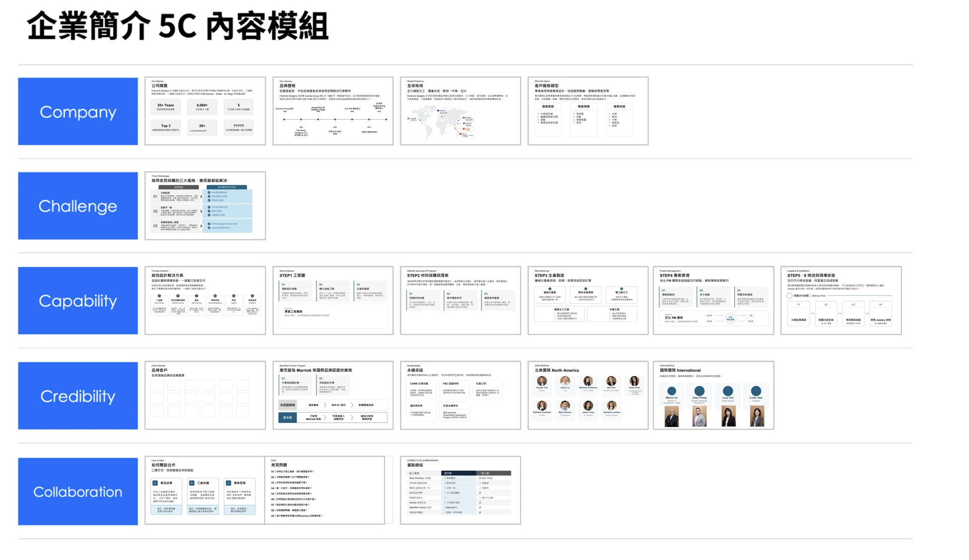Screen dimensions: 969x560
Task: Open the STEP2 材料採購與提案 slide
Action: coord(460,300)
